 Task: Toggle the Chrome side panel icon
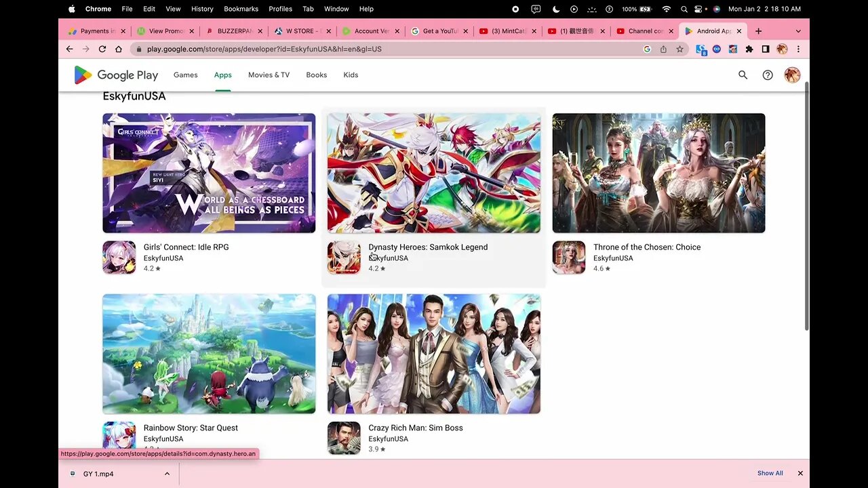[x=766, y=49]
